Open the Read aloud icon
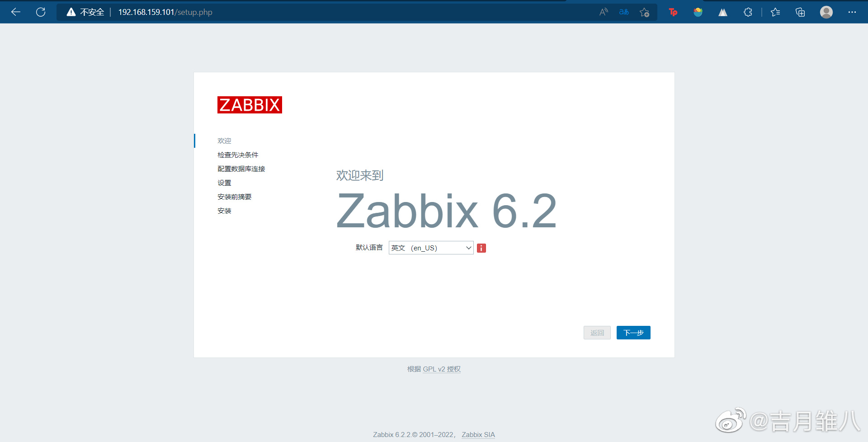Viewport: 868px width, 442px height. (604, 12)
